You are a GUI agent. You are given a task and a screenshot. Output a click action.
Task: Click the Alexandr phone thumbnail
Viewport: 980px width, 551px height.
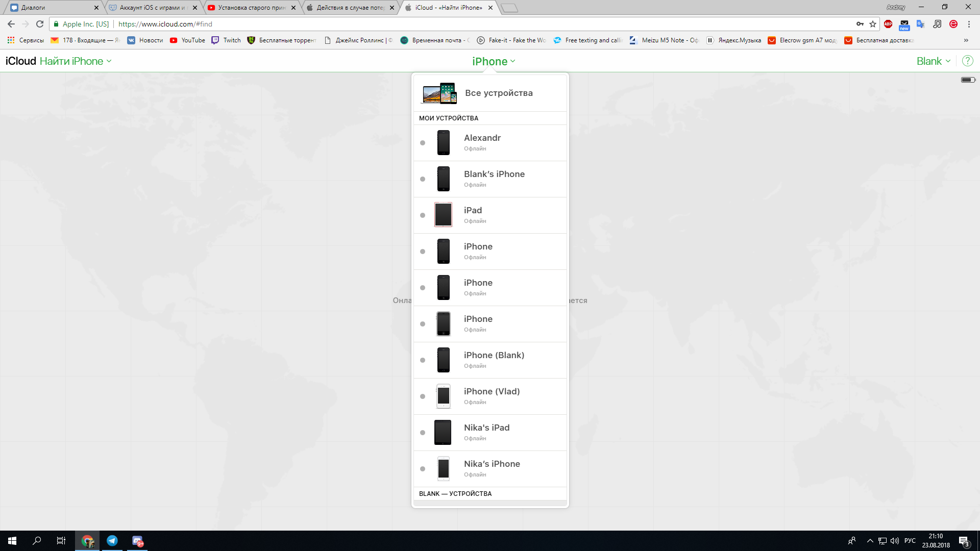(444, 143)
